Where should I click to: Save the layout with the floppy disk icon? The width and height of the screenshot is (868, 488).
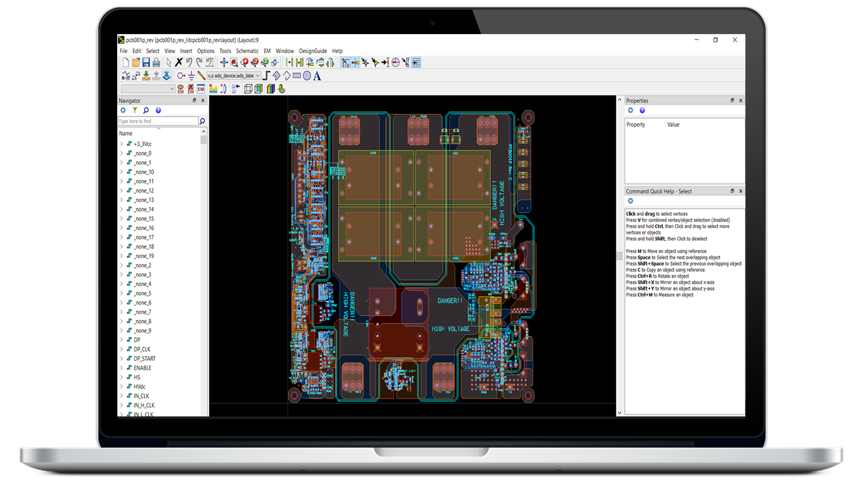coord(146,62)
